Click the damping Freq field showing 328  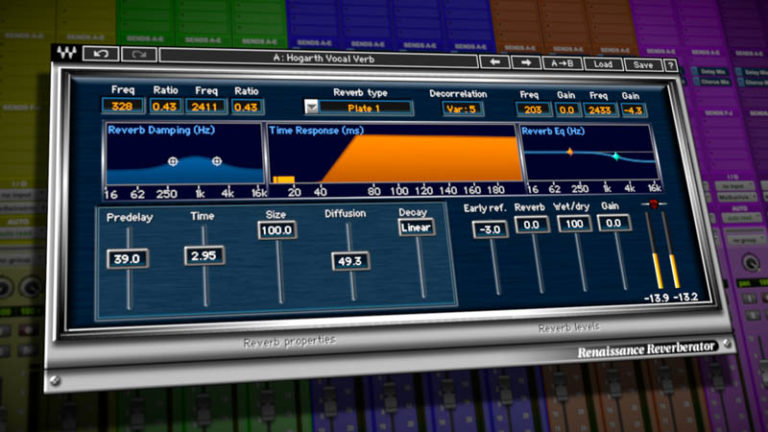click(x=122, y=106)
